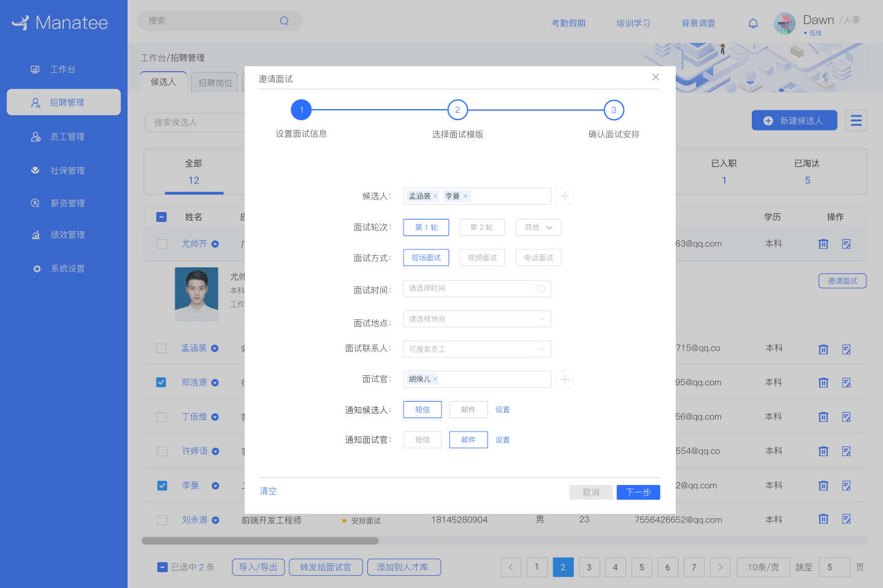Open 社保管理 from the sidebar

click(35, 170)
